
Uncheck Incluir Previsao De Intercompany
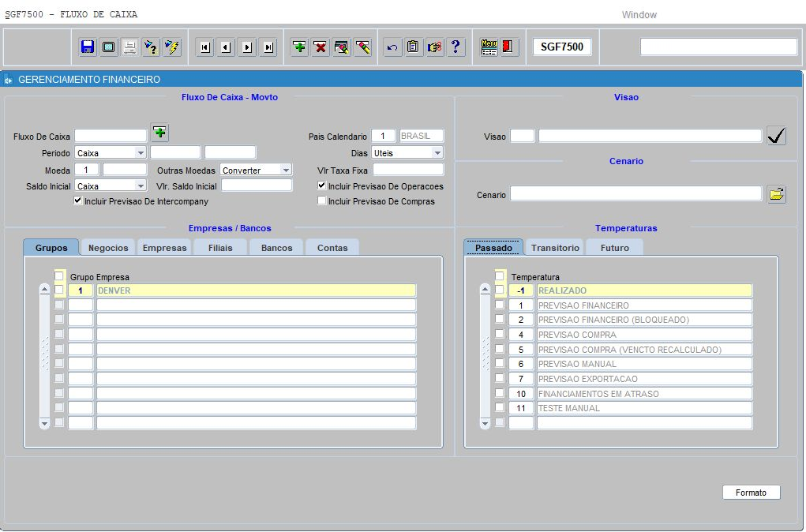click(77, 200)
